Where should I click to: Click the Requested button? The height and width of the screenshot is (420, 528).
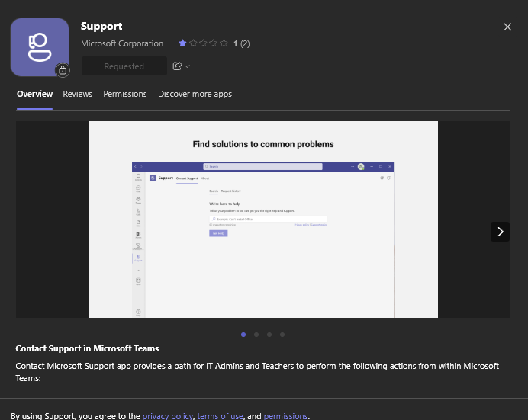click(x=124, y=66)
